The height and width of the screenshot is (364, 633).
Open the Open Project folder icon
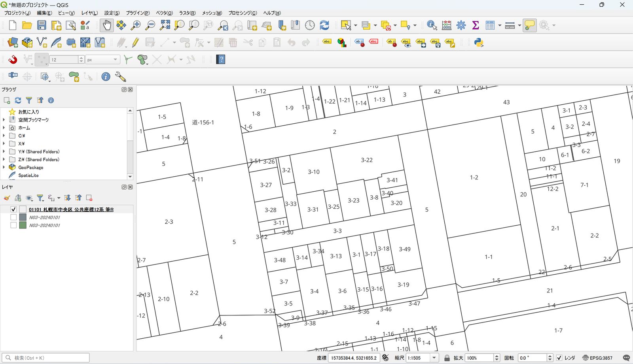[27, 25]
